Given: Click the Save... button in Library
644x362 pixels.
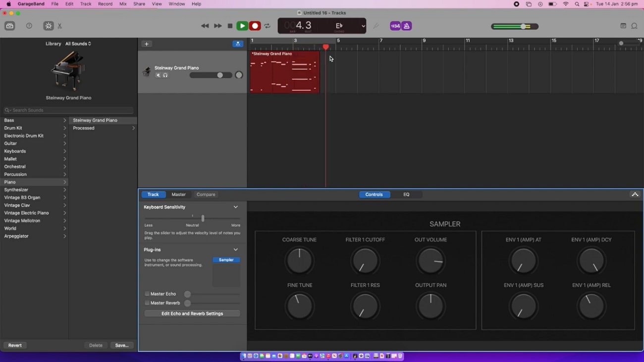Looking at the screenshot, I should [122, 346].
